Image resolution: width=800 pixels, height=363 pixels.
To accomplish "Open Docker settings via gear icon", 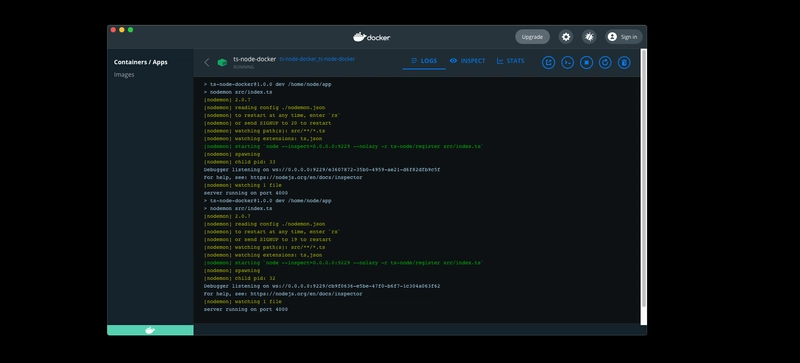I will pyautogui.click(x=565, y=37).
